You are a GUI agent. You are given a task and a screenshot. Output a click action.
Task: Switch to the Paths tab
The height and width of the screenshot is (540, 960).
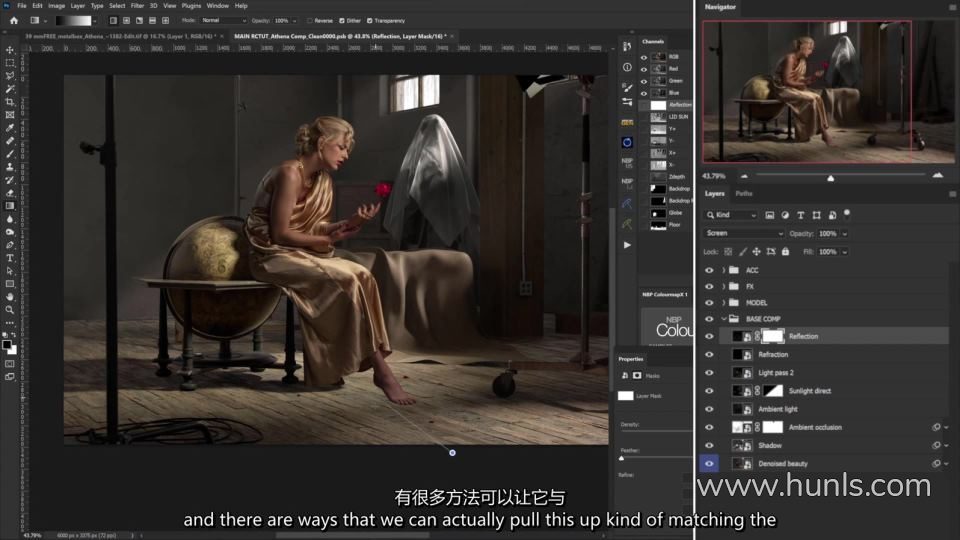(x=744, y=193)
